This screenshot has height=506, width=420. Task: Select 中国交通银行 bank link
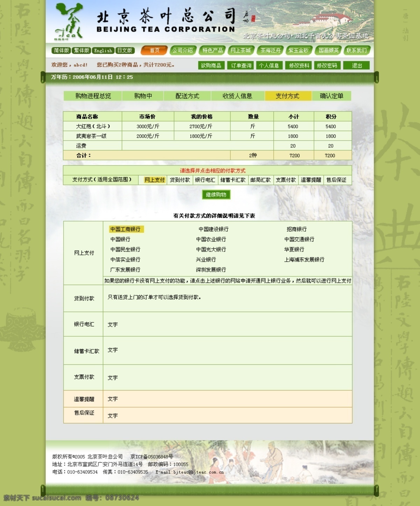(x=299, y=239)
